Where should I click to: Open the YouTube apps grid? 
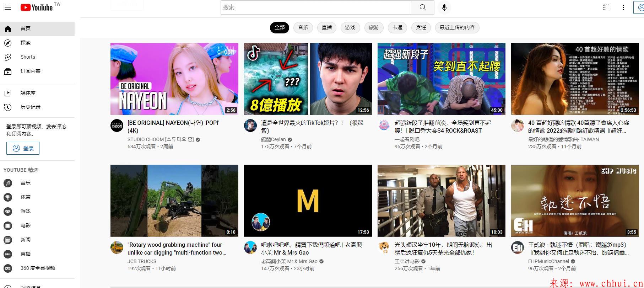[606, 7]
